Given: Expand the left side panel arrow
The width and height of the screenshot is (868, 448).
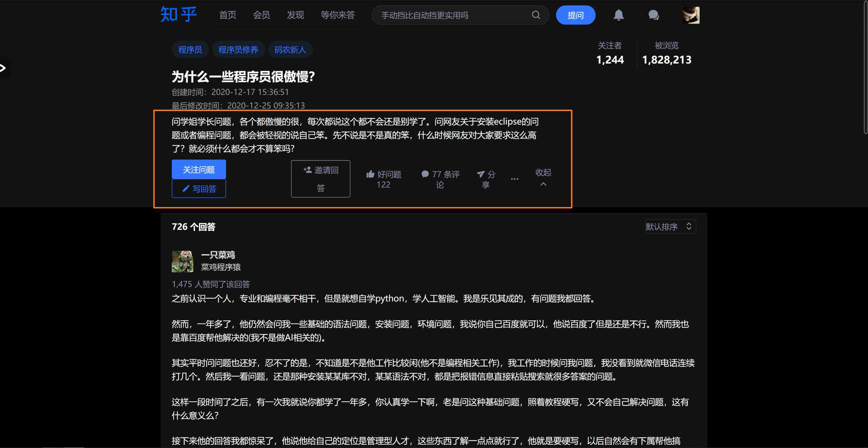Looking at the screenshot, I should pyautogui.click(x=3, y=68).
